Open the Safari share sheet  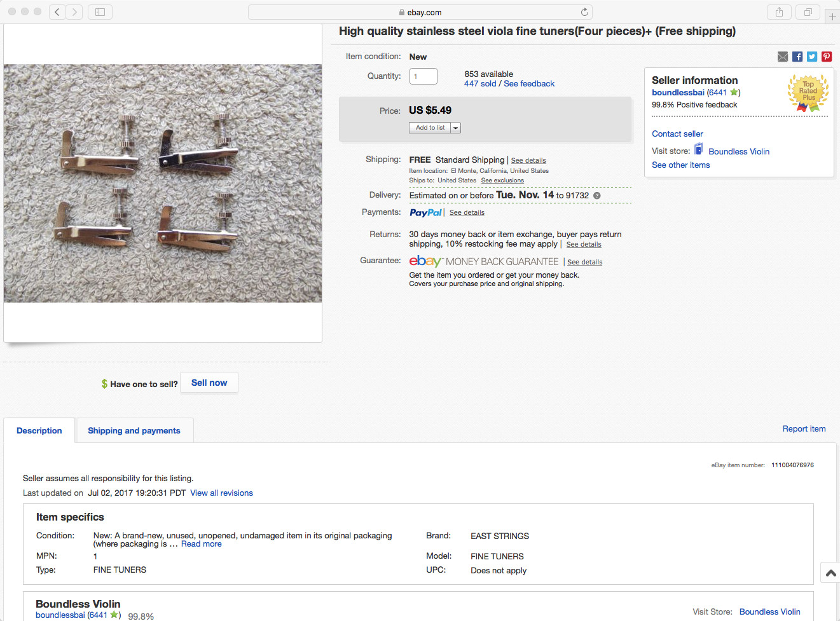pos(779,12)
